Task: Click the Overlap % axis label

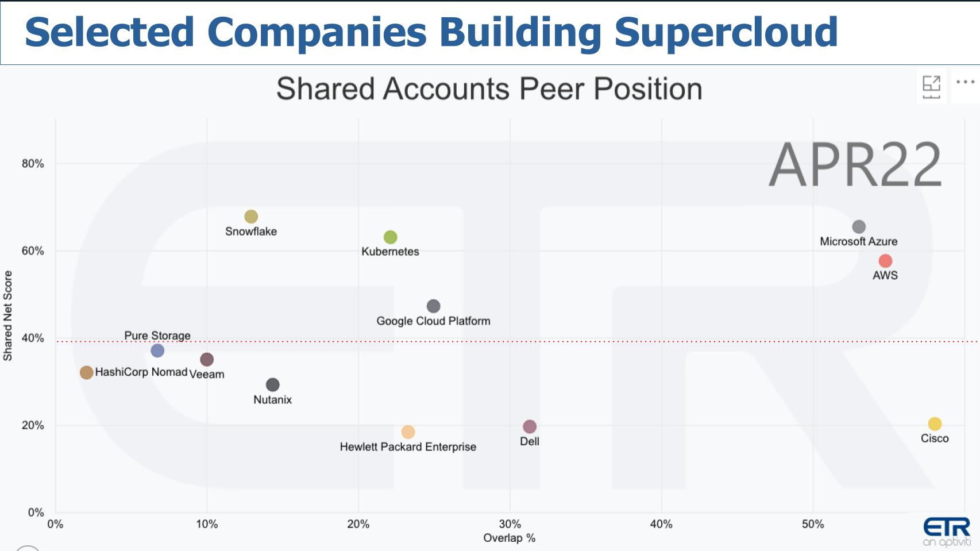Action: pos(508,539)
